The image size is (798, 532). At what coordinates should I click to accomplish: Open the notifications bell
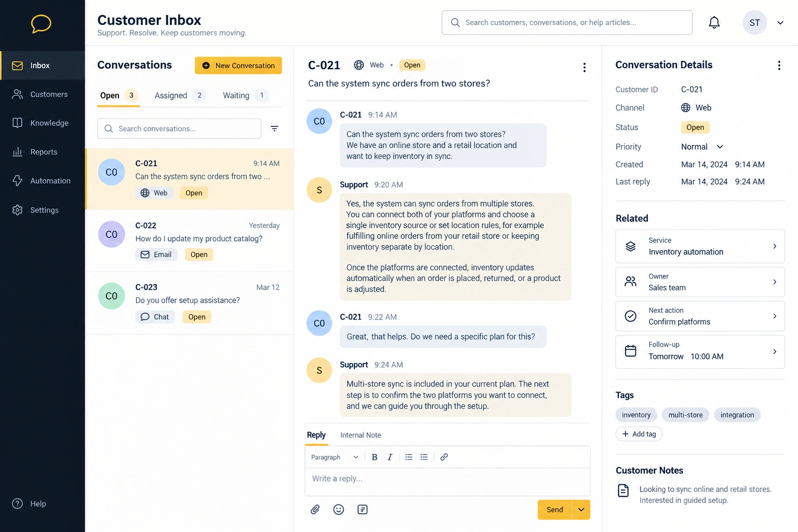[x=714, y=22]
